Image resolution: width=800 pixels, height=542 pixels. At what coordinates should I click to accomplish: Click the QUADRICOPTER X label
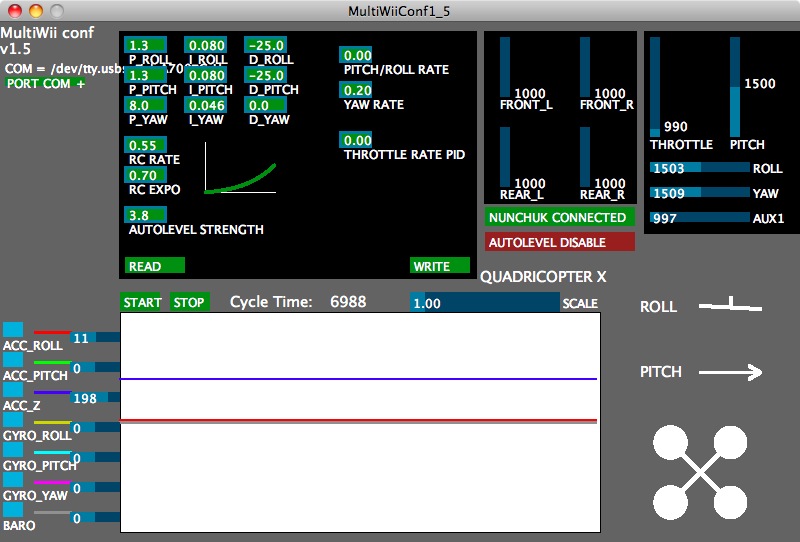tap(543, 277)
